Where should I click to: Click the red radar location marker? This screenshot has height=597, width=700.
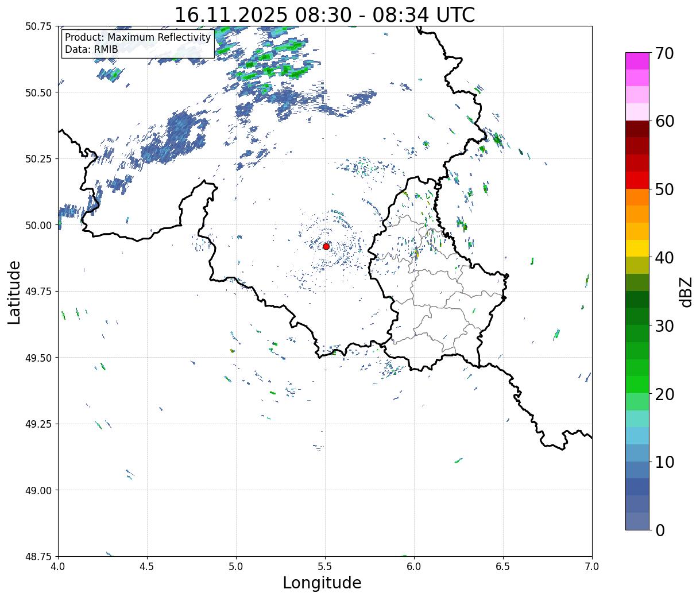pos(326,246)
